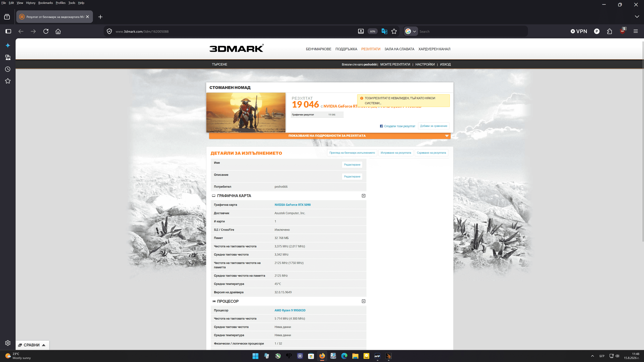Screen dimensions: 644x362
Task: Close the 3DMark result tab
Action: click(x=88, y=17)
